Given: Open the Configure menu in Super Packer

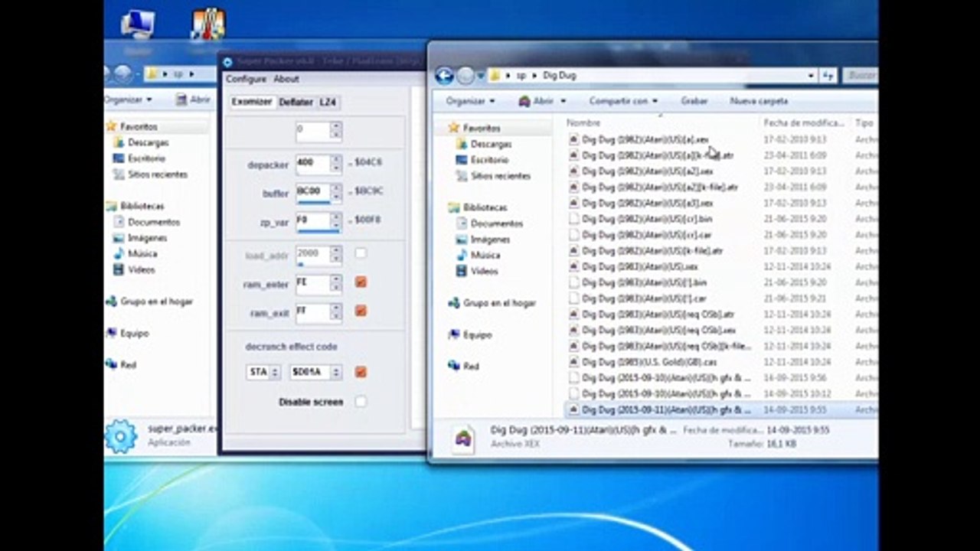Looking at the screenshot, I should pos(246,79).
